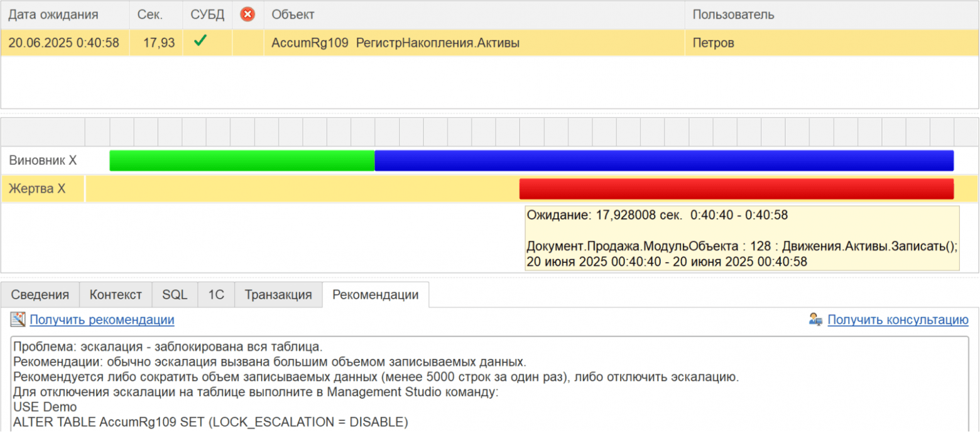Click inside the recommendations text box
The width and height of the screenshot is (980, 432).
click(489, 383)
